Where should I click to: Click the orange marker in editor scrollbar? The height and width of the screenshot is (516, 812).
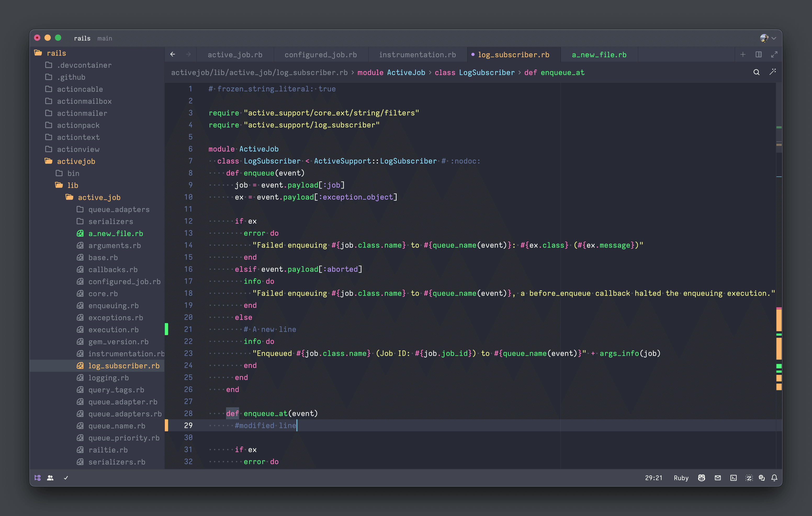(779, 320)
